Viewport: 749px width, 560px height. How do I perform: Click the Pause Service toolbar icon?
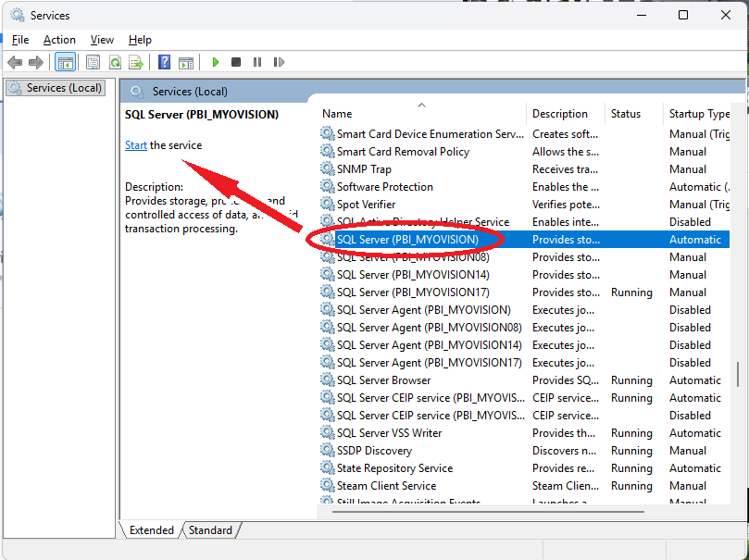257,62
